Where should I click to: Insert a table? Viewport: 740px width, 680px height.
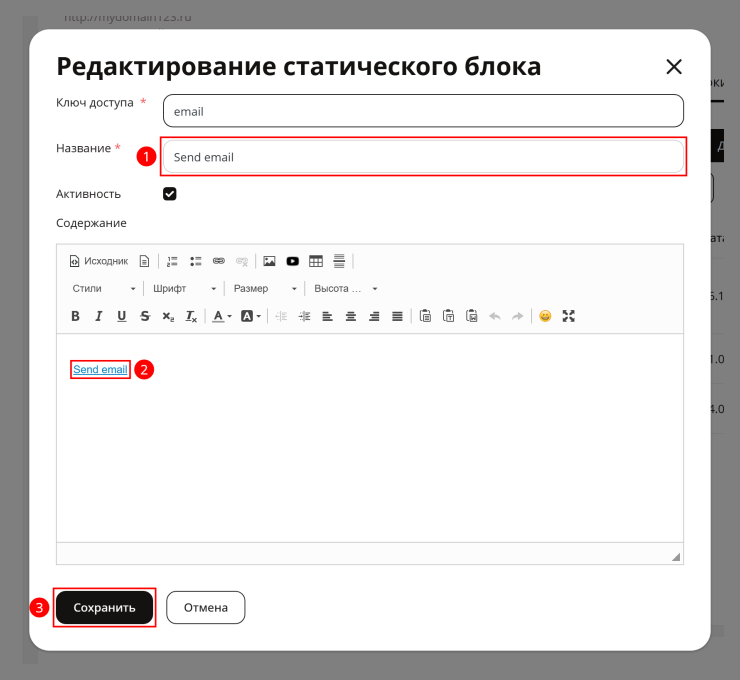coord(316,261)
